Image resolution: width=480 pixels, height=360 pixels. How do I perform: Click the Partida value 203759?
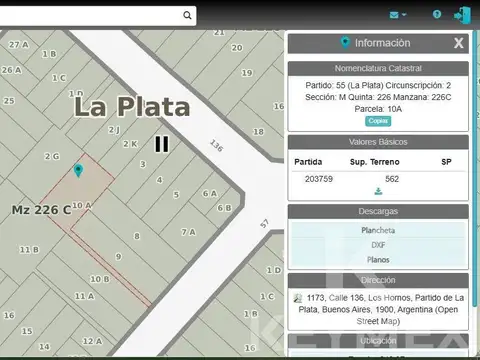[x=319, y=179]
